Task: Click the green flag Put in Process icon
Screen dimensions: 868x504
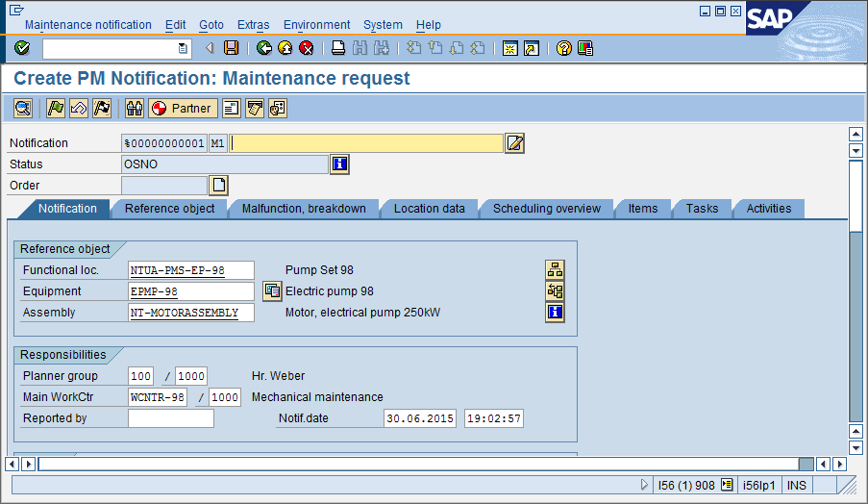Action: coord(56,108)
